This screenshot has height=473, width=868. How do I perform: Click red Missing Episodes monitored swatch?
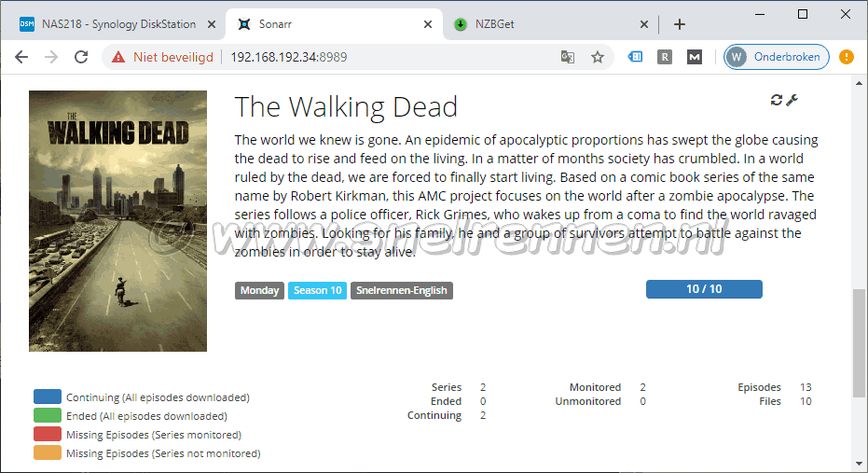[x=47, y=434]
